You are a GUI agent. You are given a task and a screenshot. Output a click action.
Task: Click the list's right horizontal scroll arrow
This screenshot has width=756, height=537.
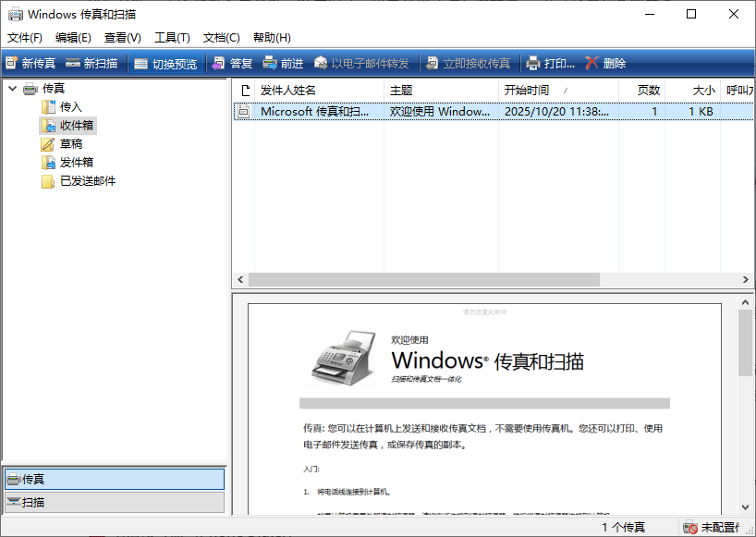click(746, 279)
